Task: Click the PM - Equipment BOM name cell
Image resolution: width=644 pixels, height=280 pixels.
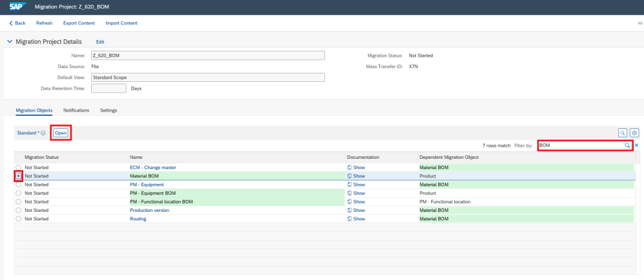Action: tap(236, 193)
